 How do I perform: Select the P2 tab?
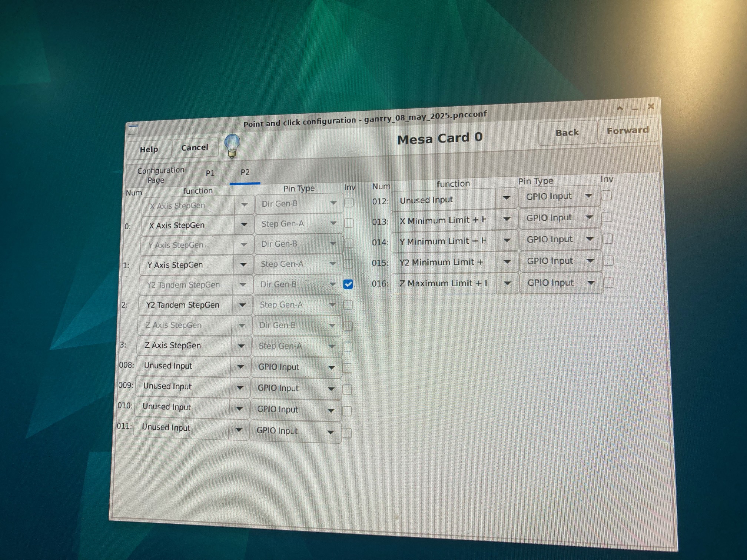click(245, 172)
